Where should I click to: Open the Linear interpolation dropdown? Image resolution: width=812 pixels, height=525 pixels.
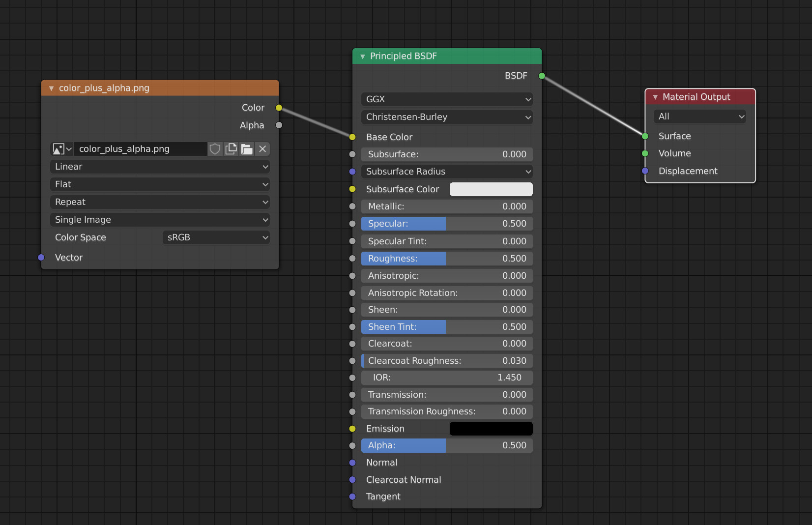coord(160,167)
